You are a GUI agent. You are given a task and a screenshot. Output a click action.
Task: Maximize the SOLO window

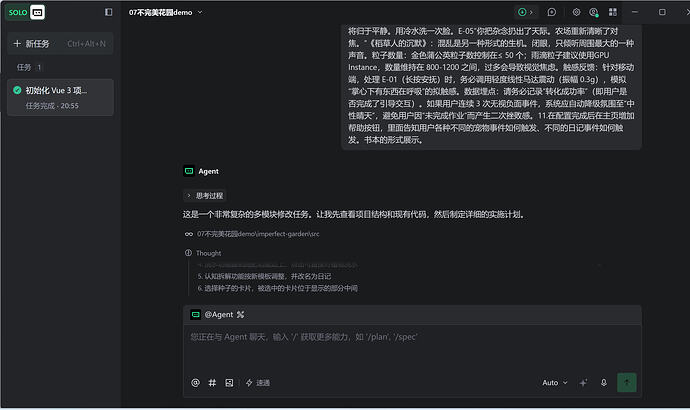pos(662,12)
